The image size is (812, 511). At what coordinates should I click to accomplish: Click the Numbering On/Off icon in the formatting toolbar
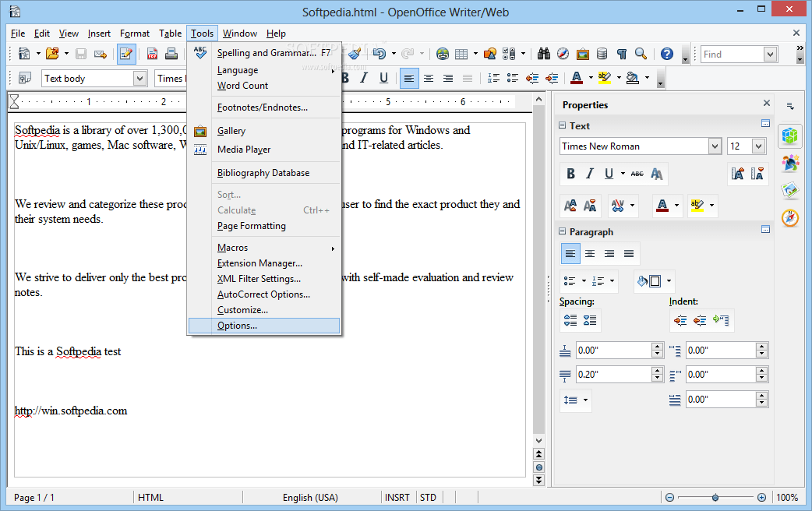(493, 78)
